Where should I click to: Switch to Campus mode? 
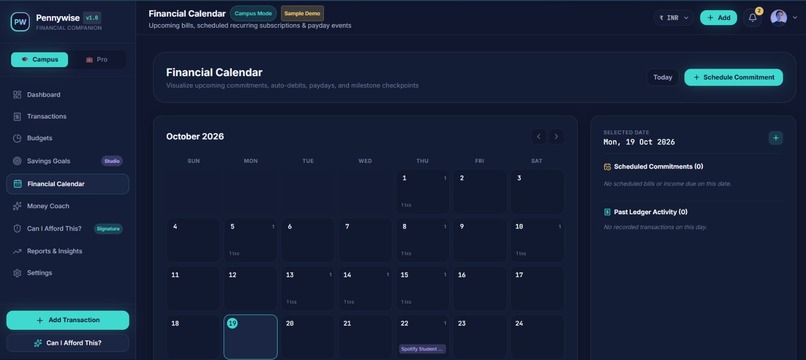pyautogui.click(x=40, y=60)
